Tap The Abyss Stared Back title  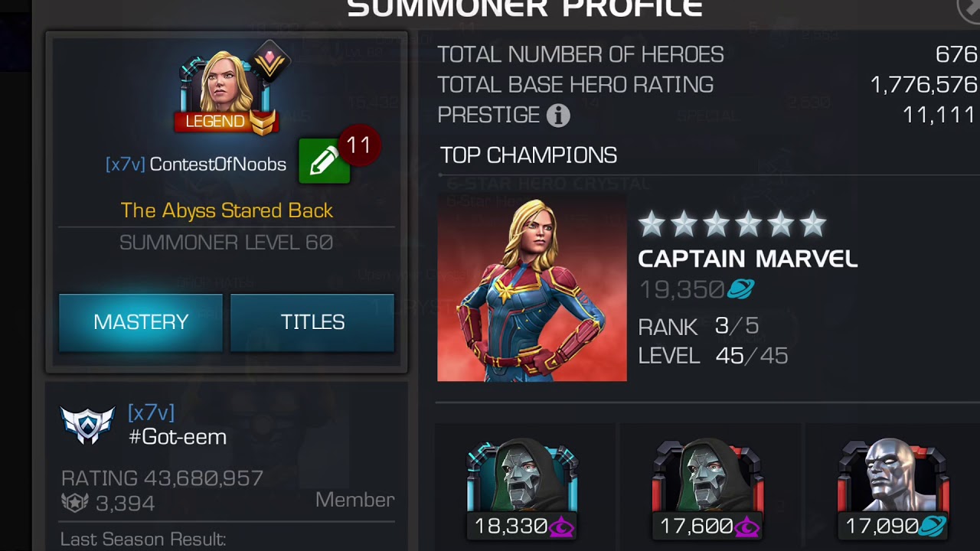227,210
